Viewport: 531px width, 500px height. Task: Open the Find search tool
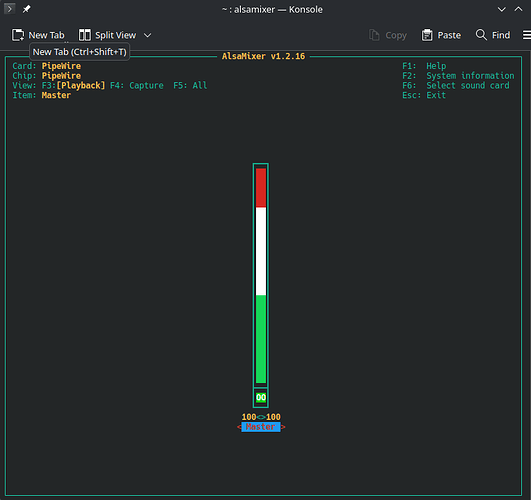[x=493, y=35]
